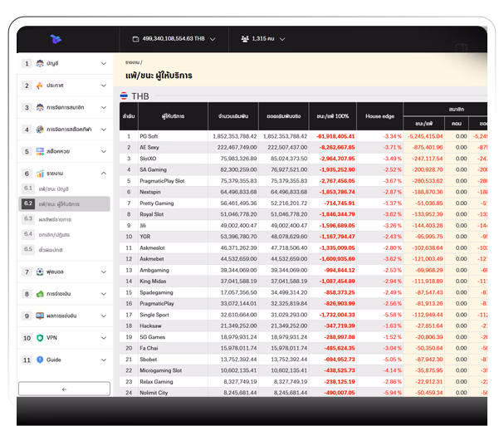
Task: Expand the การจ่ายเงิน chevron
Action: coord(104,294)
